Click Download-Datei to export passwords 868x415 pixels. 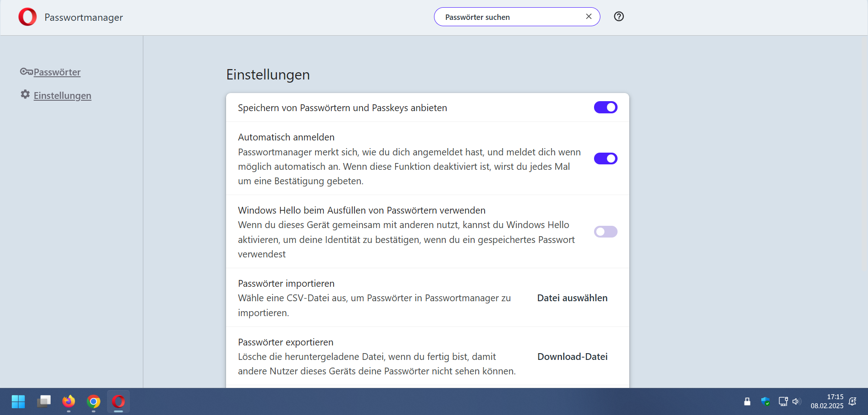[x=572, y=357]
